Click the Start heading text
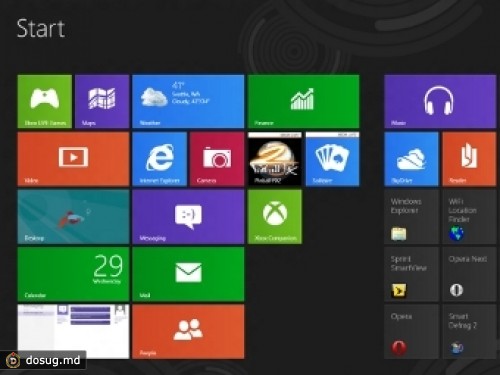 [41, 28]
